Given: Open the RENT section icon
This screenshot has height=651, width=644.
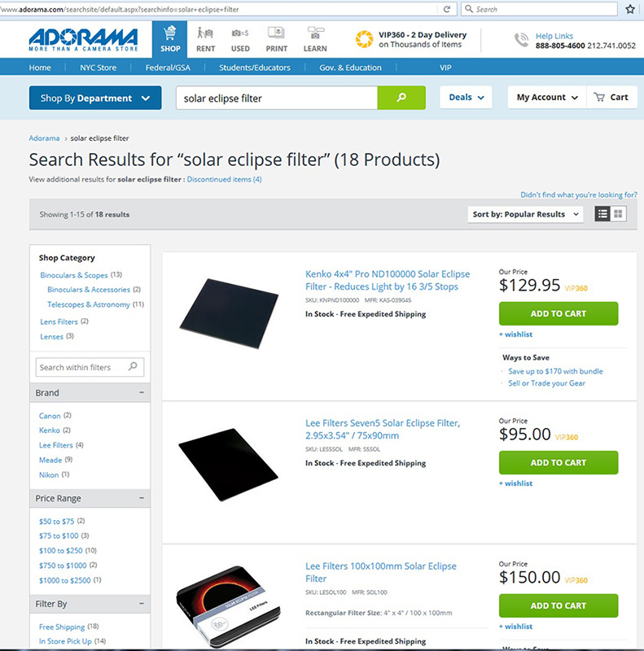Looking at the screenshot, I should (205, 33).
